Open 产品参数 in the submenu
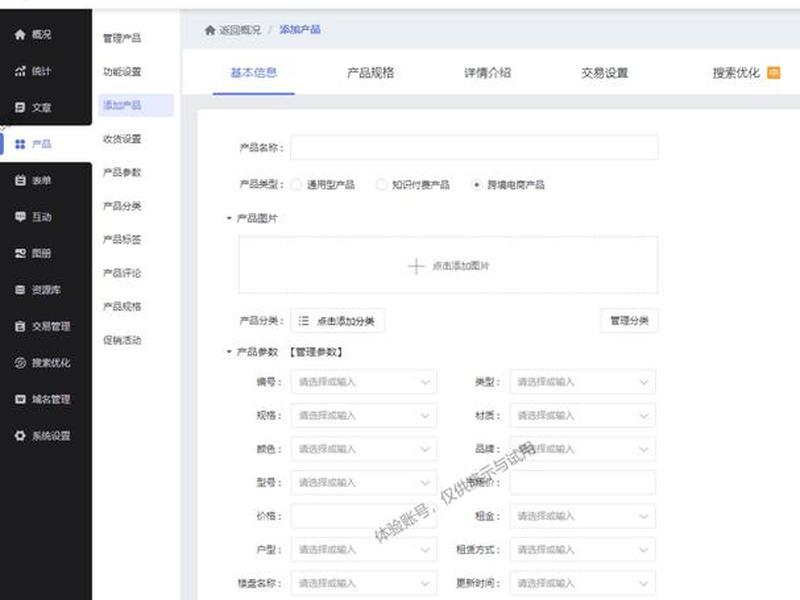 (122, 172)
